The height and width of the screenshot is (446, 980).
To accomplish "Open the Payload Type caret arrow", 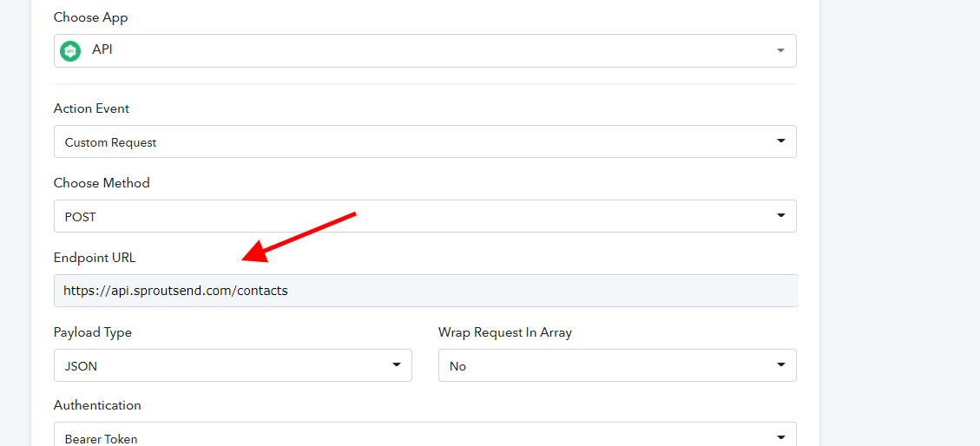I will (396, 364).
